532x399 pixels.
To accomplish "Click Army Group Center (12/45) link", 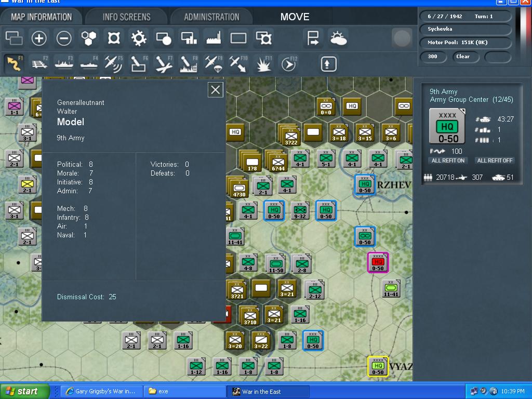I will click(472, 99).
